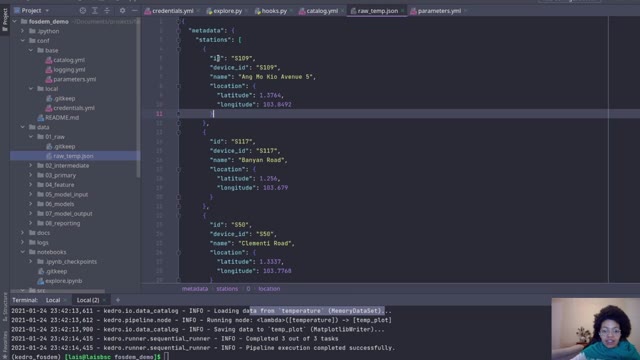Viewport: 640px width, 360px height.
Task: Fold the S117 location block in gutter
Action: click(x=178, y=169)
